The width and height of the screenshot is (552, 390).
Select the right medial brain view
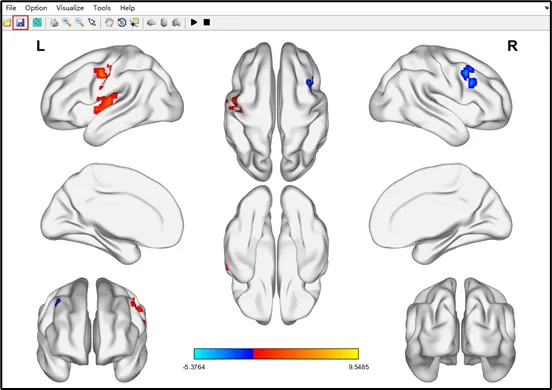click(441, 213)
